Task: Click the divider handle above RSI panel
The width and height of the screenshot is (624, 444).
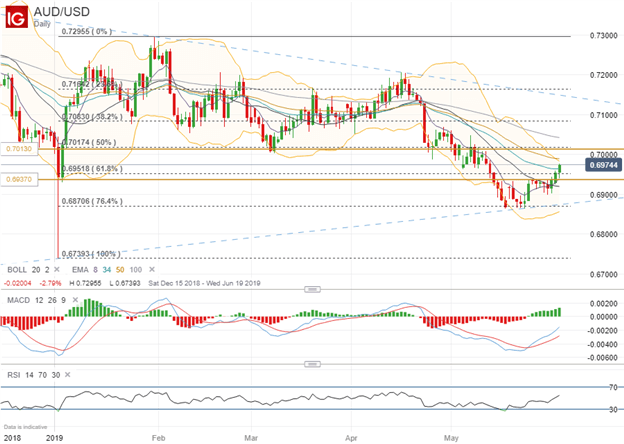Action: 312,364
